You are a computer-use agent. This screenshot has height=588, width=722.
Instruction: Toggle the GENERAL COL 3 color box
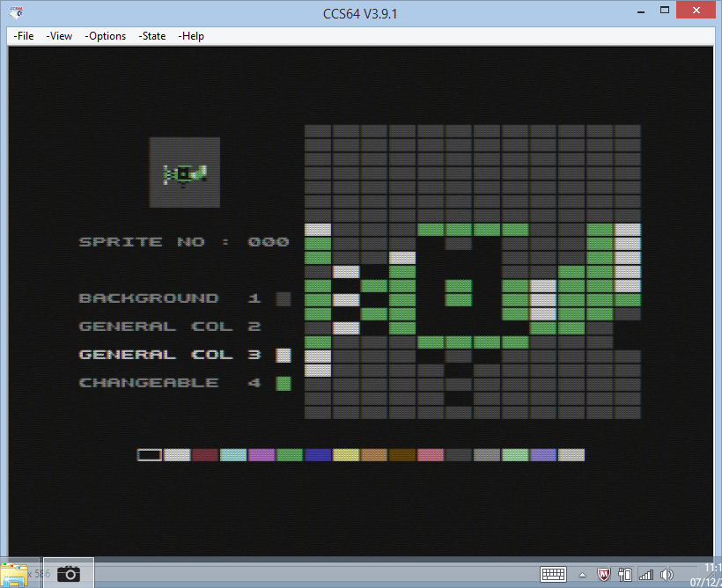(284, 355)
